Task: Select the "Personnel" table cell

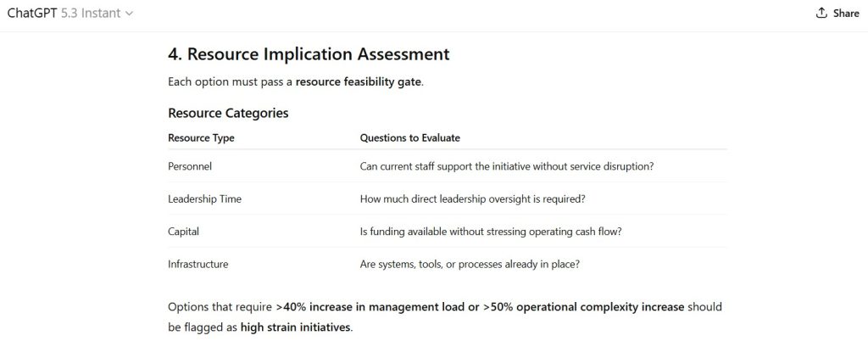Action: (x=190, y=166)
